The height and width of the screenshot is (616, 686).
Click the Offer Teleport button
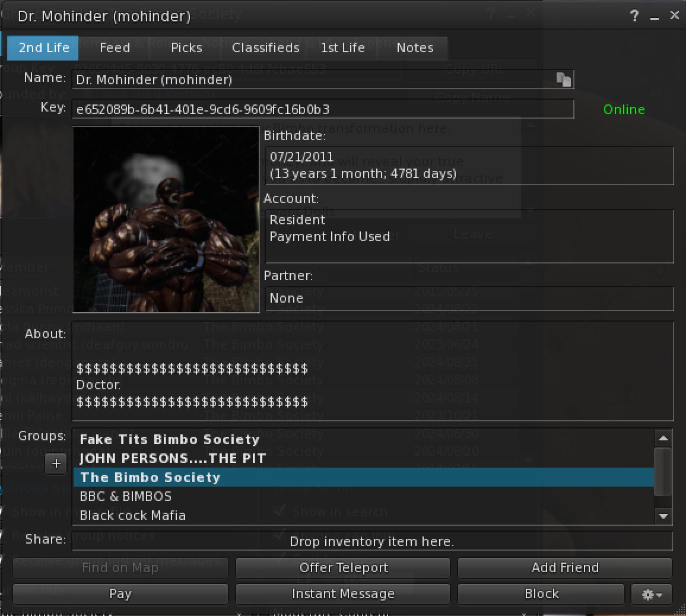coord(343,568)
